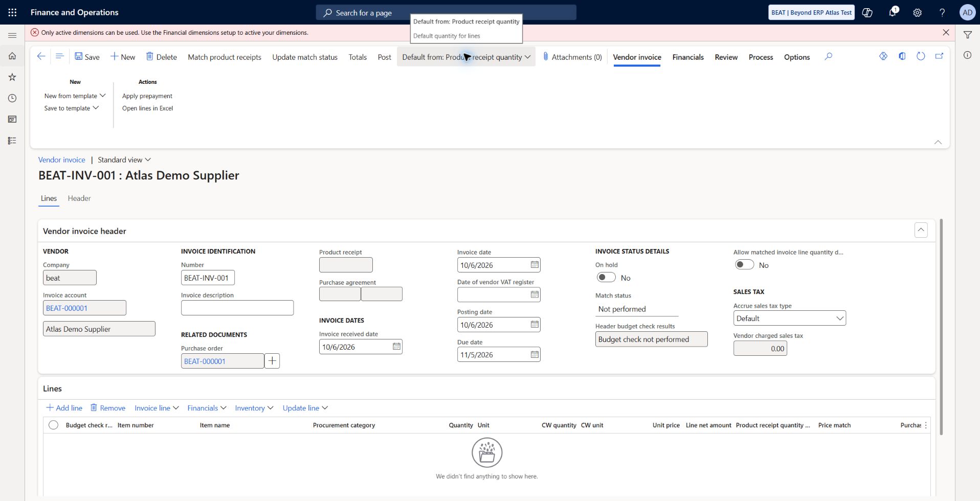Open purchase order BEAT-000001 link
This screenshot has height=501, width=980.
[x=205, y=361]
